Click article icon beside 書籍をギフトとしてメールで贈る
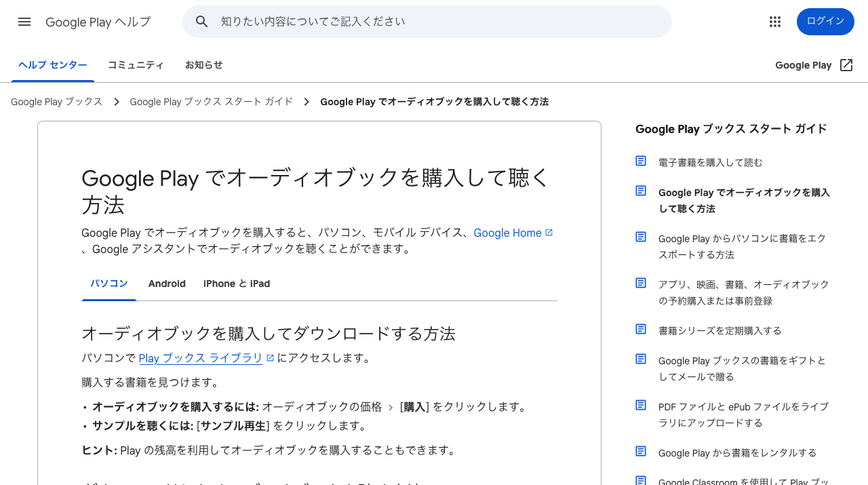The width and height of the screenshot is (868, 485). [x=641, y=359]
